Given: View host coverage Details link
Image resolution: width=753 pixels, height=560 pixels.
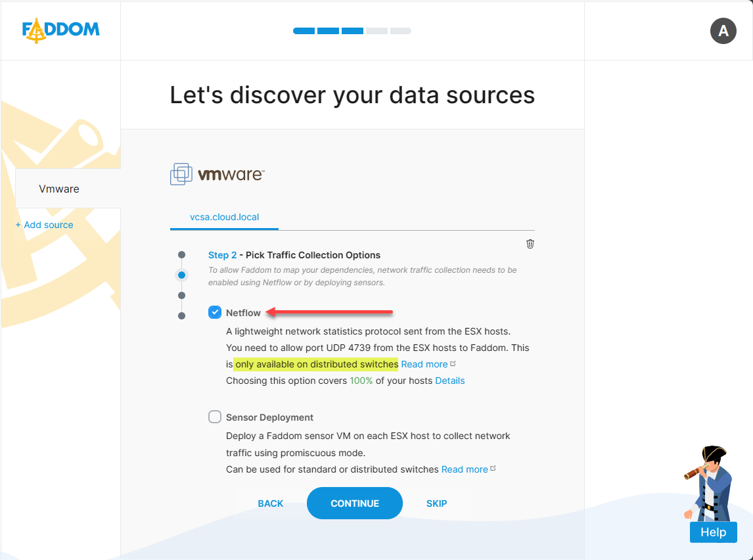Looking at the screenshot, I should point(450,381).
